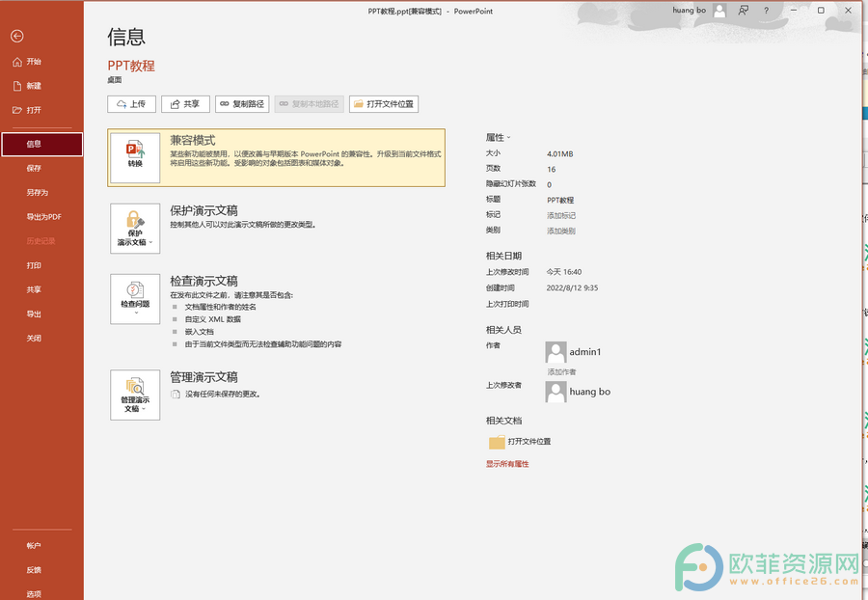The width and height of the screenshot is (868, 600).
Task: Click the PPT教程 title property value
Action: [560, 200]
